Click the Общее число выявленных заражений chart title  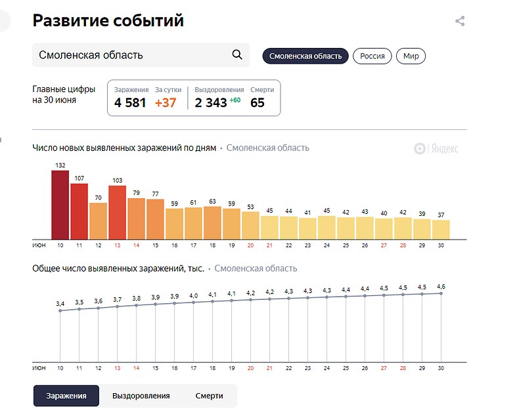118,268
